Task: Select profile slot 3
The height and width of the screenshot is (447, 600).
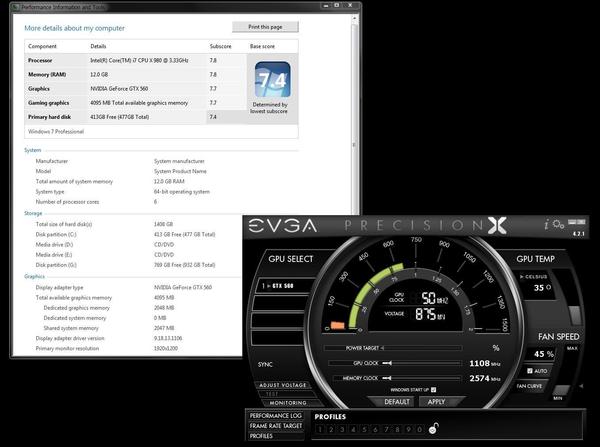Action: [x=342, y=430]
